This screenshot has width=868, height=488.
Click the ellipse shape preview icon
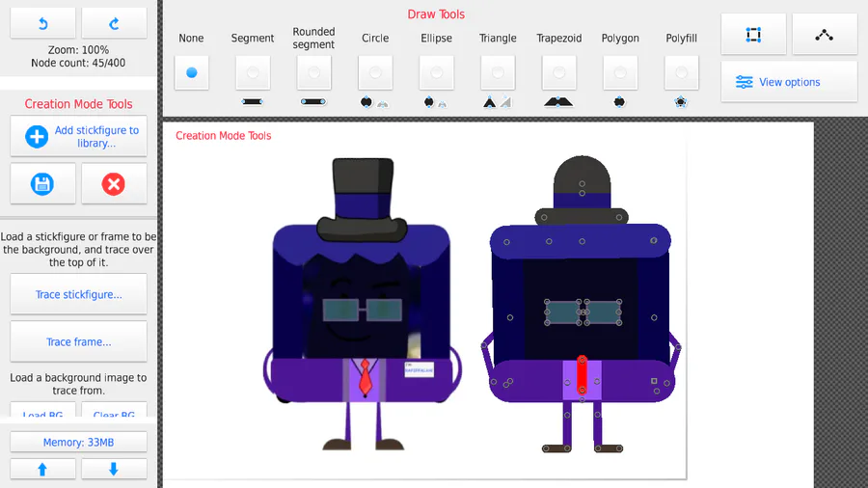pos(429,102)
